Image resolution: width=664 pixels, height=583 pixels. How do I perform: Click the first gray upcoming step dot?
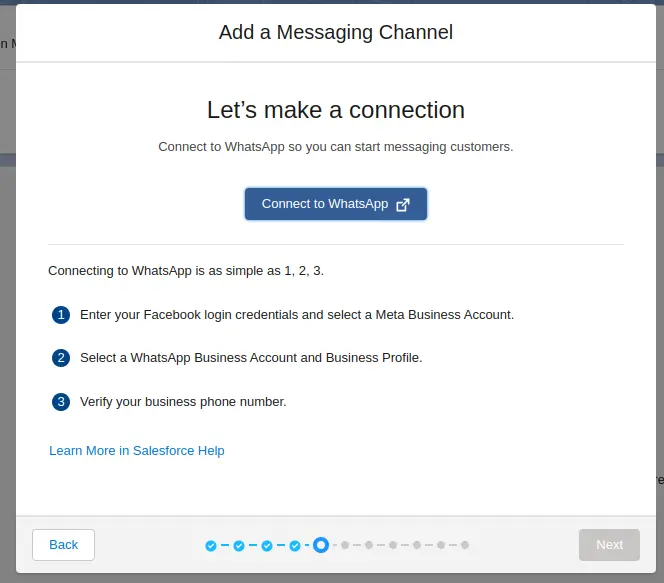(x=345, y=545)
